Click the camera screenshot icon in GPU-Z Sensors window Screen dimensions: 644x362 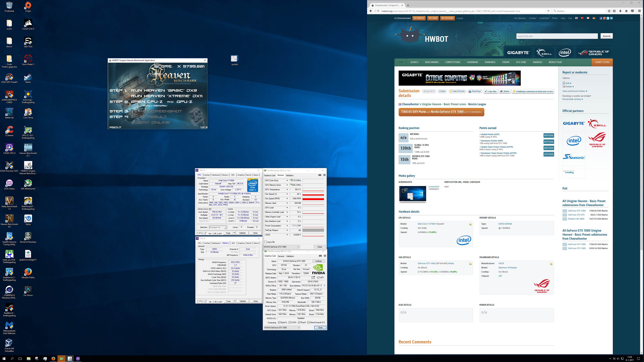[x=320, y=175]
